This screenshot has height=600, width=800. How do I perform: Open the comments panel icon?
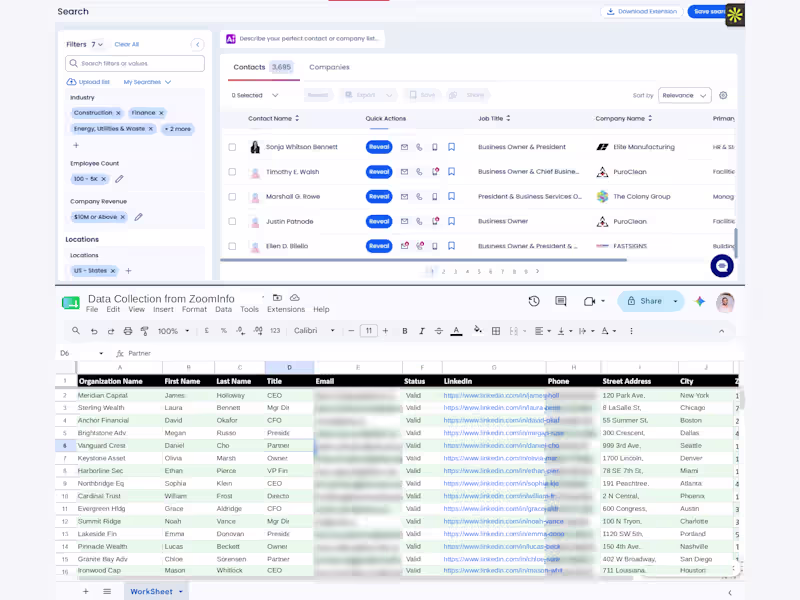click(x=561, y=301)
